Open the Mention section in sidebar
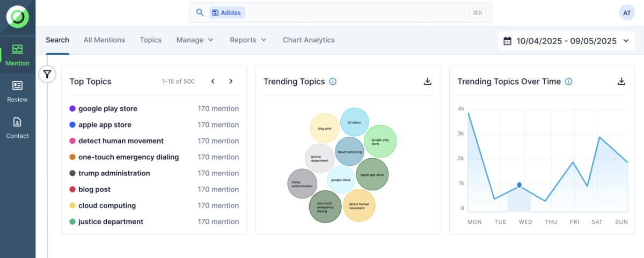Image resolution: width=644 pixels, height=258 pixels. point(18,55)
